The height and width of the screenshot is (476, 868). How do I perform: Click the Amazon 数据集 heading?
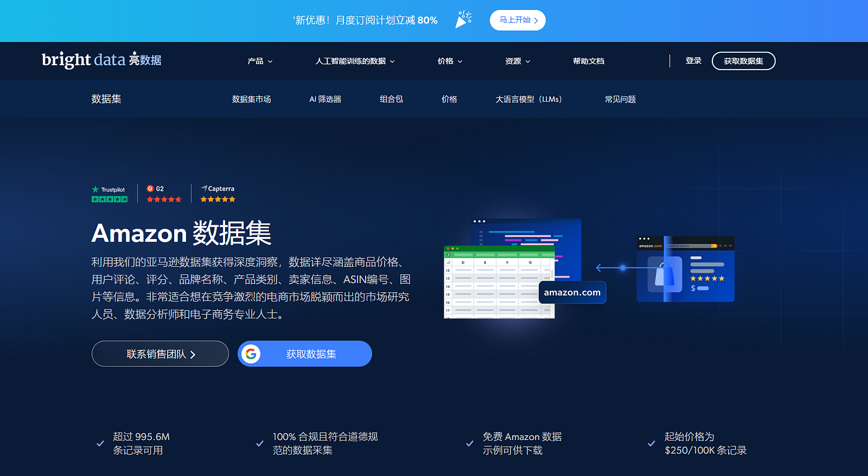click(181, 233)
